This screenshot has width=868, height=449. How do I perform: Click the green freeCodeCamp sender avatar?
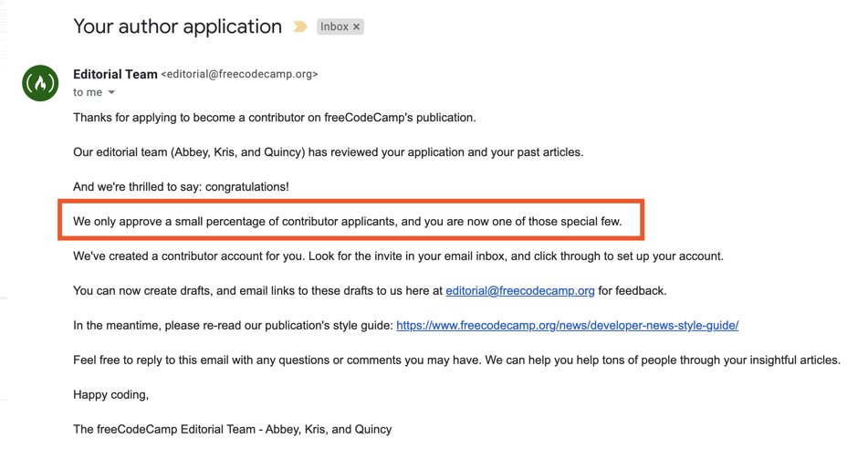(x=40, y=83)
